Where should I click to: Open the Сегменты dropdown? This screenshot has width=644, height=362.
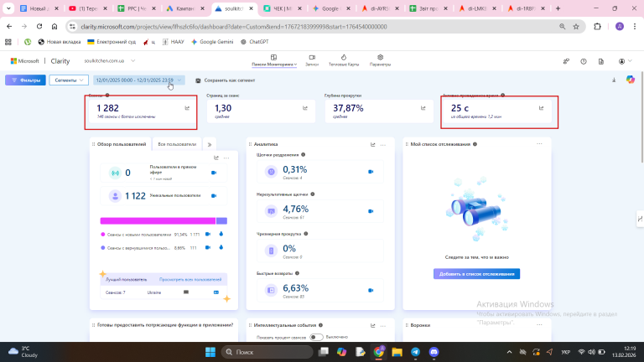click(x=69, y=80)
